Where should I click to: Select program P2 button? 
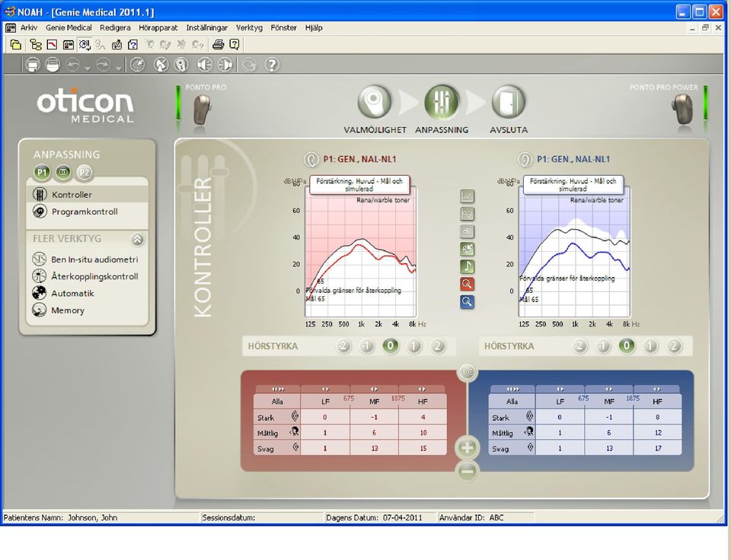(84, 173)
